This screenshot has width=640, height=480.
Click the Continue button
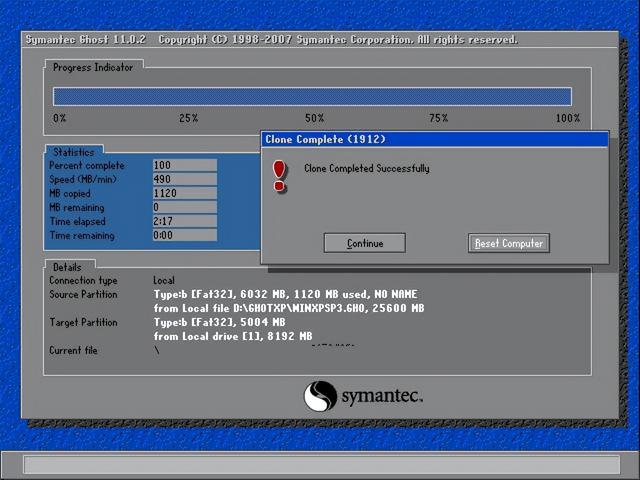tap(365, 243)
